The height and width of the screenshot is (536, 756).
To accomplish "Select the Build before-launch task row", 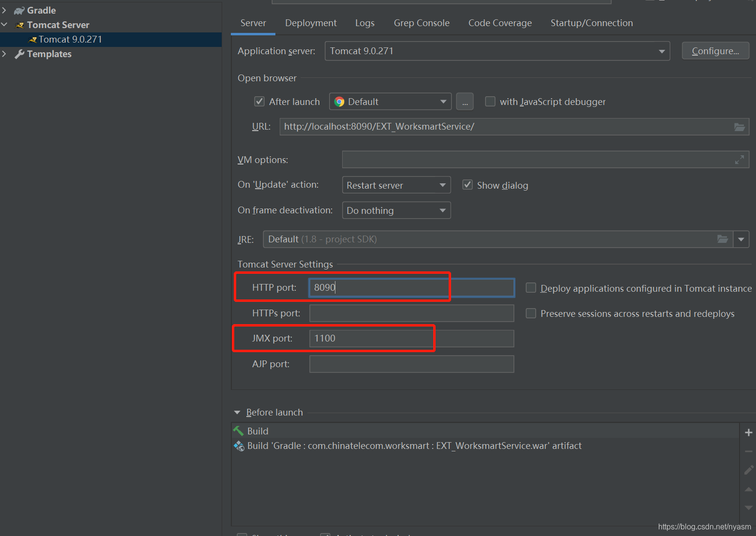I will click(485, 431).
